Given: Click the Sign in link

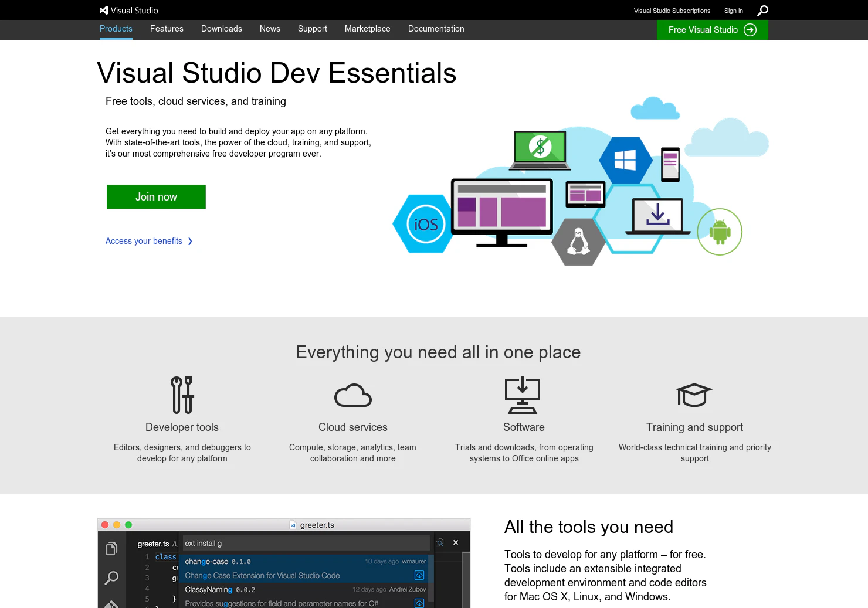Looking at the screenshot, I should (734, 11).
